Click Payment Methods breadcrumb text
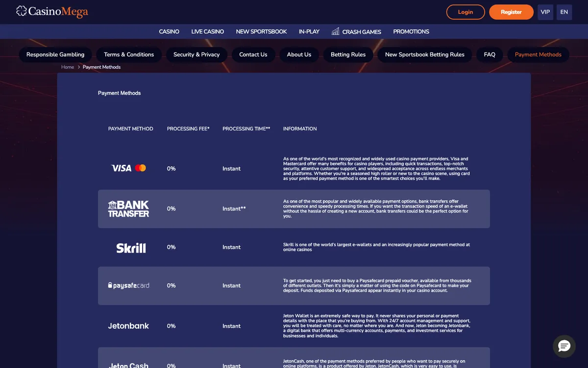The height and width of the screenshot is (368, 588). click(x=101, y=67)
